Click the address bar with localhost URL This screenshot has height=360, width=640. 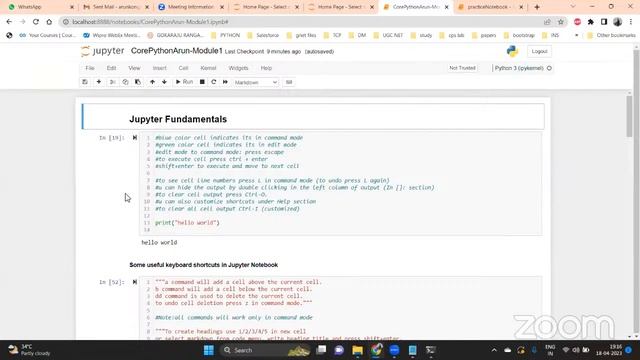[302, 22]
